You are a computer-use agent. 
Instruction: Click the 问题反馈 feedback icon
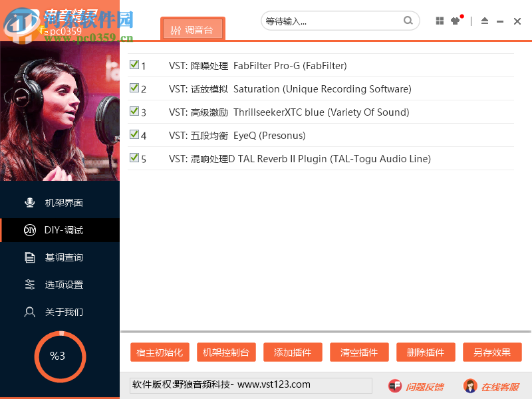click(x=395, y=386)
